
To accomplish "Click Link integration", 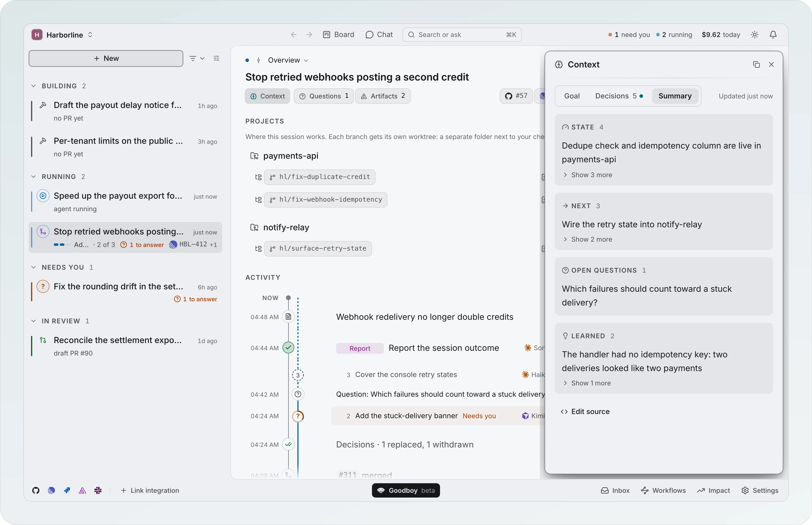I will 150,490.
